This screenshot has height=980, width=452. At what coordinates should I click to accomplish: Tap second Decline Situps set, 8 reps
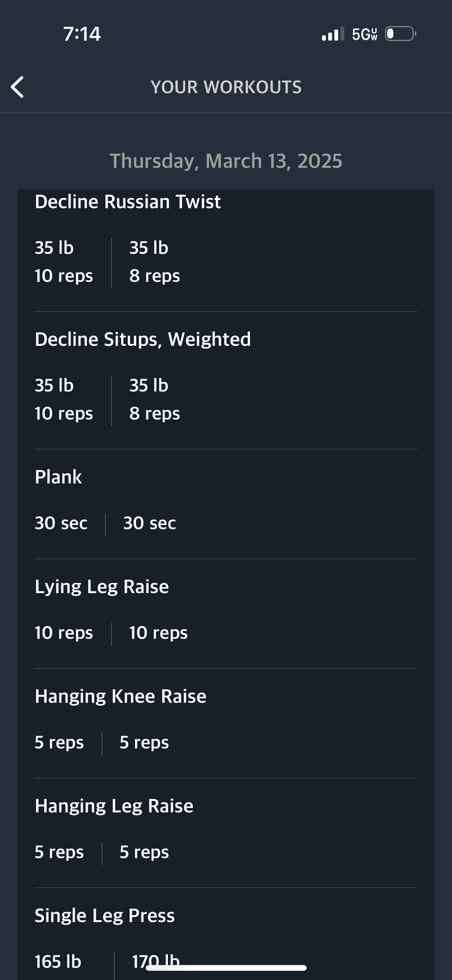click(155, 399)
